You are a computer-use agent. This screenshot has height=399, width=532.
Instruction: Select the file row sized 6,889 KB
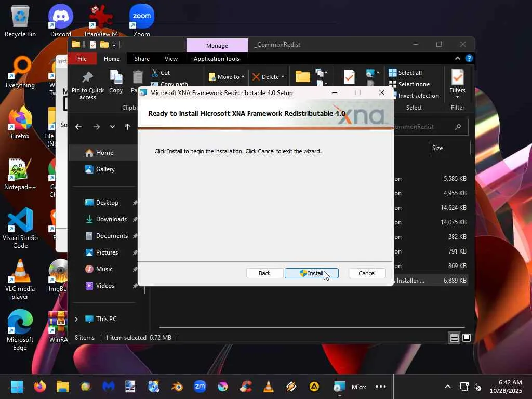tap(431, 281)
